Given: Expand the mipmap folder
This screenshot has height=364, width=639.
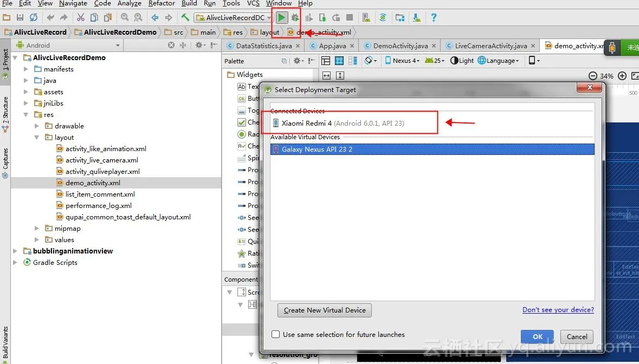Looking at the screenshot, I should (x=37, y=229).
